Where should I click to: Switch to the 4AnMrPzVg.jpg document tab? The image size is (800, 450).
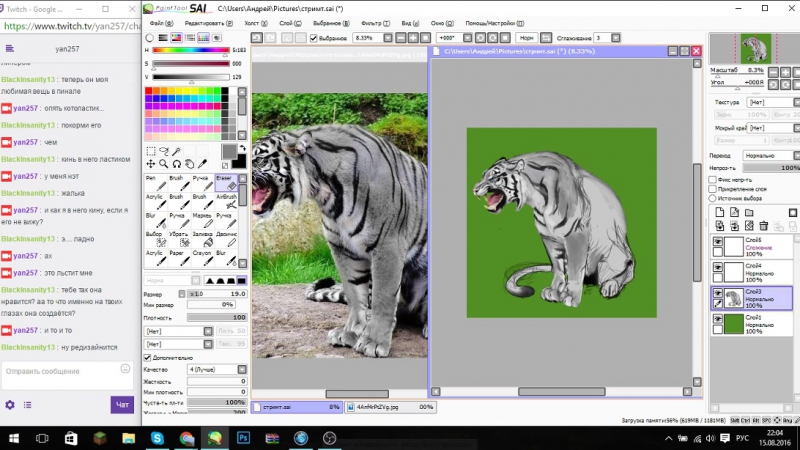pyautogui.click(x=390, y=407)
